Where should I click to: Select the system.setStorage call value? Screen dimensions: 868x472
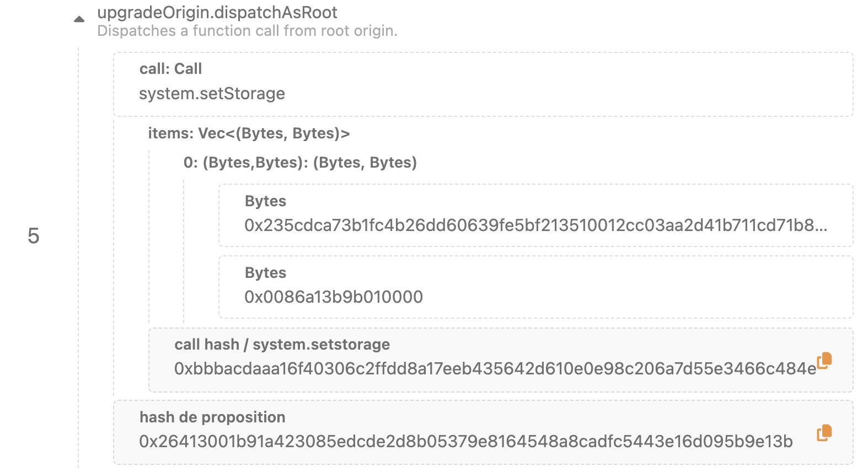(x=212, y=94)
